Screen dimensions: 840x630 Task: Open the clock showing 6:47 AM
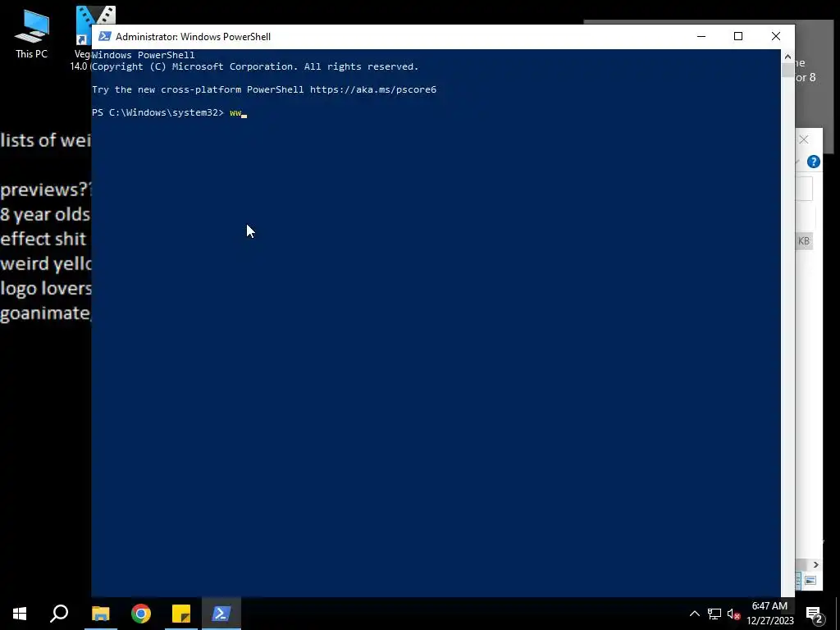[769, 614]
